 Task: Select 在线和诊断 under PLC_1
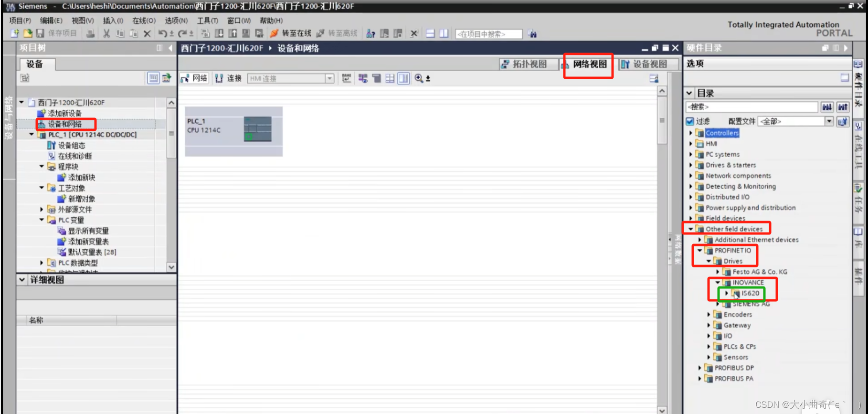75,156
